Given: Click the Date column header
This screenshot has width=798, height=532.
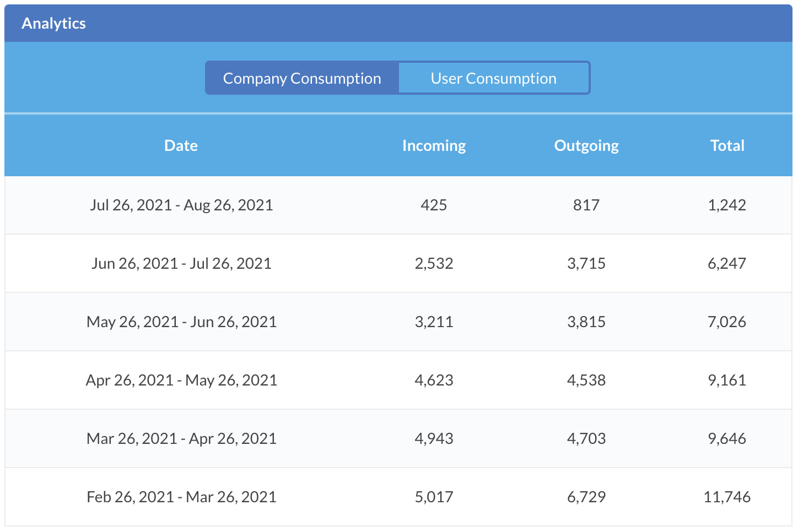Looking at the screenshot, I should [181, 145].
